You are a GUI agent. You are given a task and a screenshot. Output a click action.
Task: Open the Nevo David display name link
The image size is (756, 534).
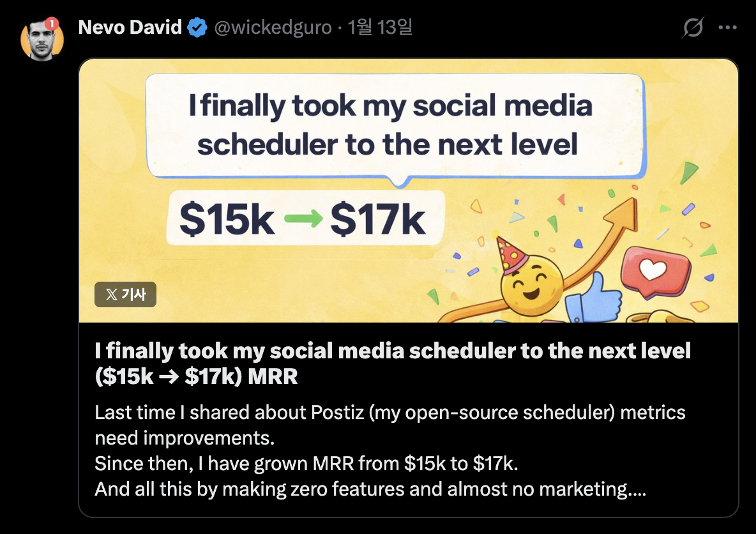(x=130, y=28)
